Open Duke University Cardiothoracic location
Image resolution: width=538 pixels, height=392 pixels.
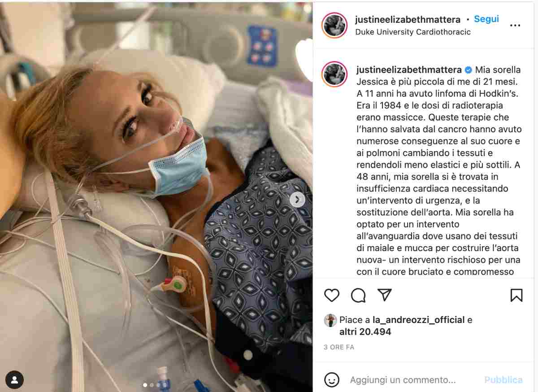tap(413, 32)
